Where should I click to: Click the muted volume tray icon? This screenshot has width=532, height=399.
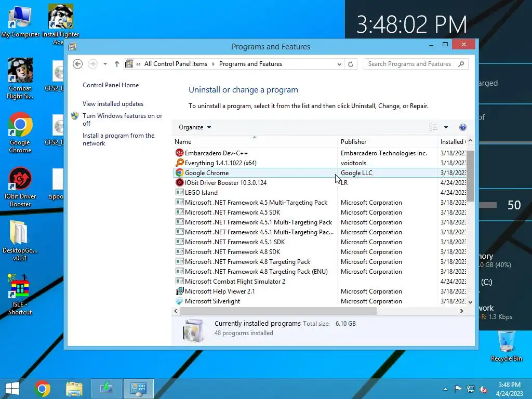pos(483,389)
